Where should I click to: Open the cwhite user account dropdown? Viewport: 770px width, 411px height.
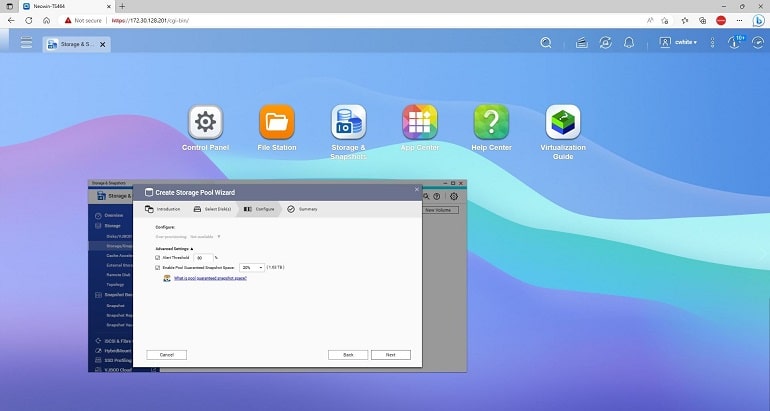pyautogui.click(x=678, y=43)
